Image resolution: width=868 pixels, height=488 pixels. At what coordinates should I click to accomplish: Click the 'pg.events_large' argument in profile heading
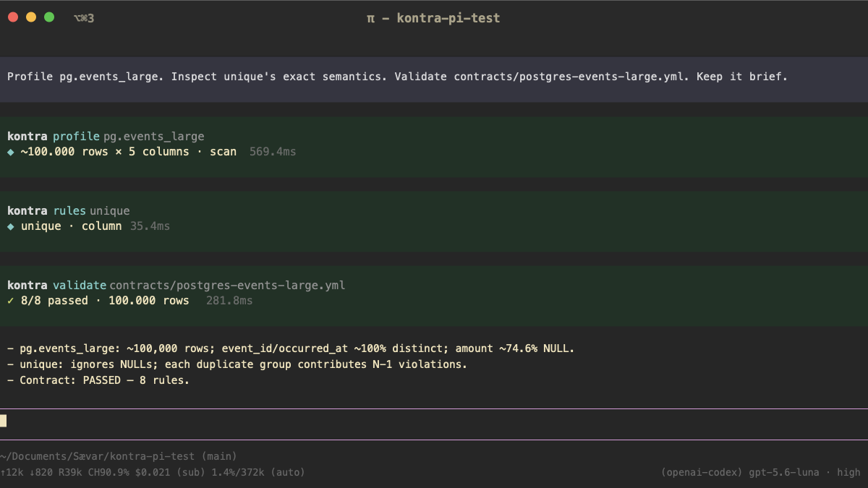tap(153, 136)
